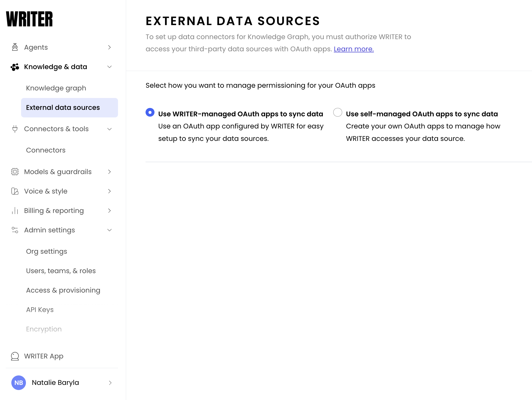Click the Voice & style icon
The image size is (532, 400).
point(15,191)
